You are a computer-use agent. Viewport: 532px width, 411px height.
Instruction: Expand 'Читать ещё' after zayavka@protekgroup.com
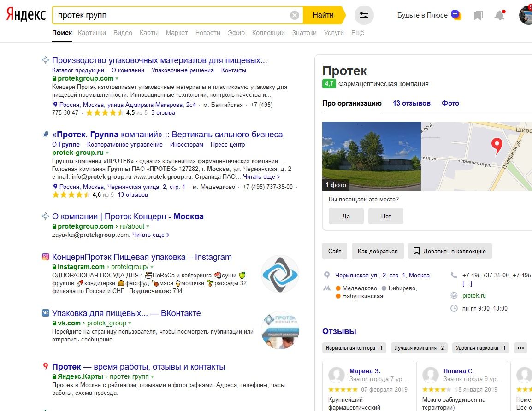point(151,235)
